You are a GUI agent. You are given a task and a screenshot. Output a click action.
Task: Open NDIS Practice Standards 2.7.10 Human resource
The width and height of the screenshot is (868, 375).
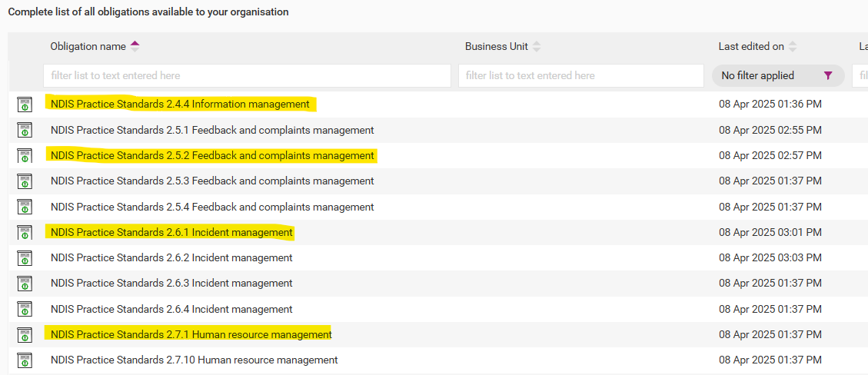[x=194, y=360]
